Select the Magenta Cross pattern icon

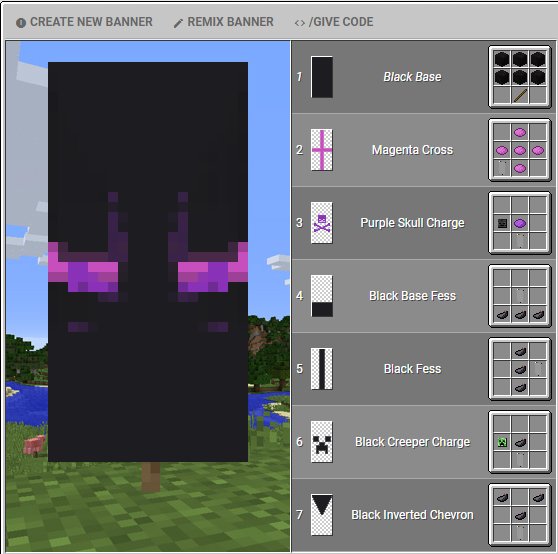[322, 150]
